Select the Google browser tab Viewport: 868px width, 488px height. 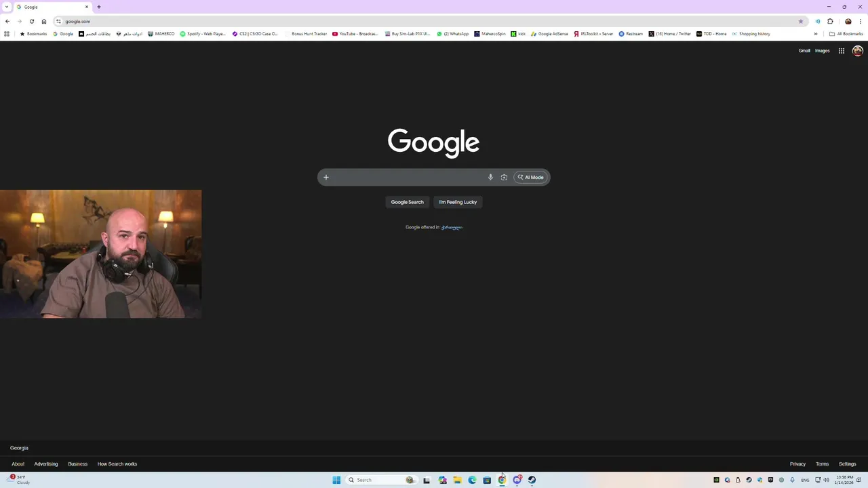tap(52, 7)
